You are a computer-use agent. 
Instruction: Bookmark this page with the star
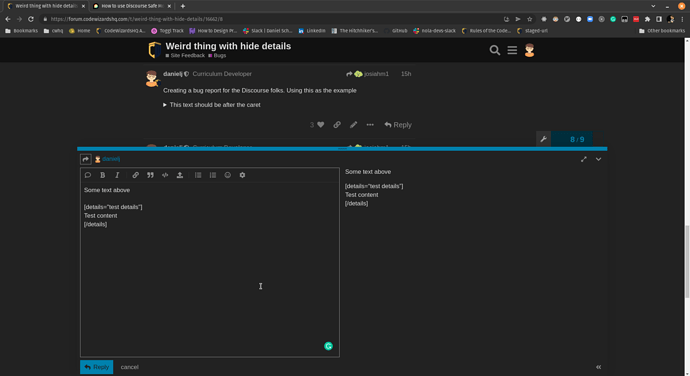tap(529, 19)
